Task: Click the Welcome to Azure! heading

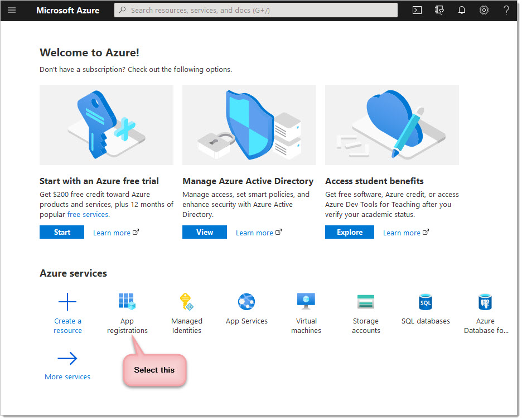Action: pyautogui.click(x=89, y=52)
